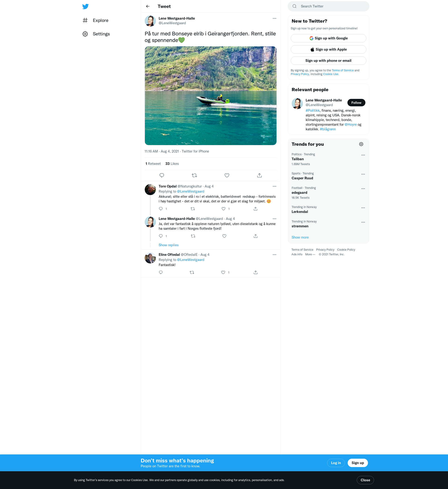
Task: Like Eline Oftedal's Fantastisk reply
Action: 223,272
